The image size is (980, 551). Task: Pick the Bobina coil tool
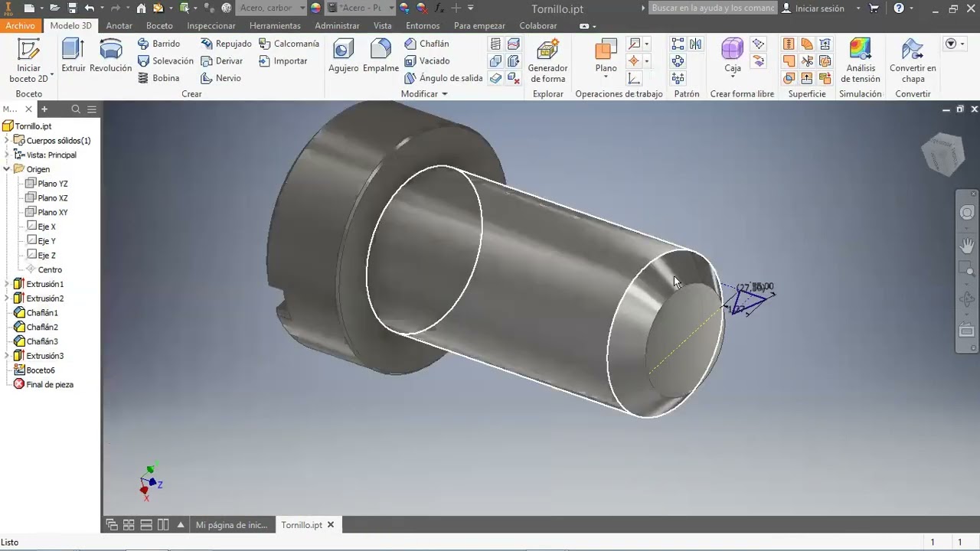click(158, 78)
